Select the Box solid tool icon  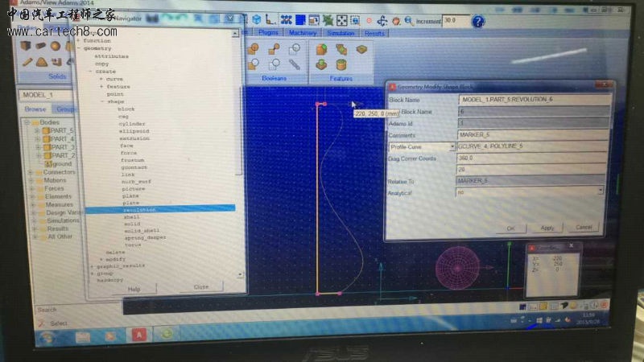click(26, 46)
